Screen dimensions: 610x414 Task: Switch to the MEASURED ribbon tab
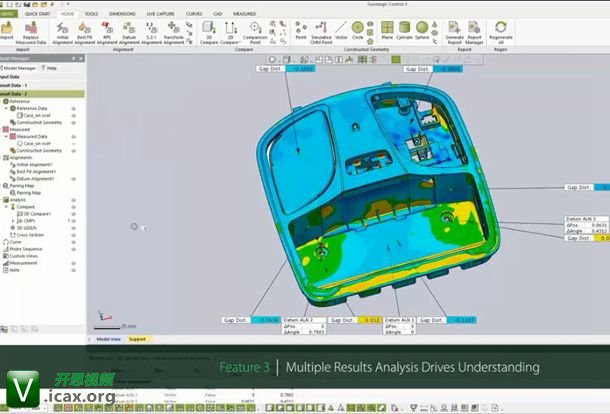point(244,14)
